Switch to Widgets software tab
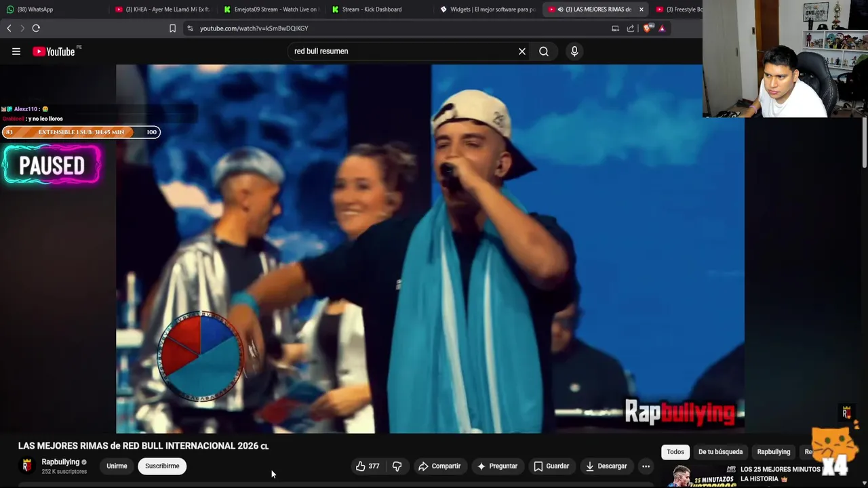 (488, 9)
